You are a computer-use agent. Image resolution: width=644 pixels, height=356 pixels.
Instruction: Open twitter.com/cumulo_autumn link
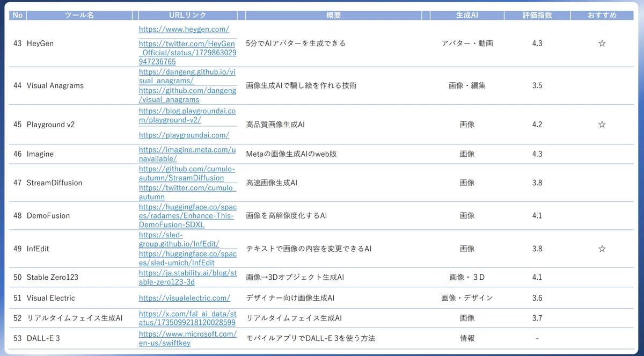[187, 192]
